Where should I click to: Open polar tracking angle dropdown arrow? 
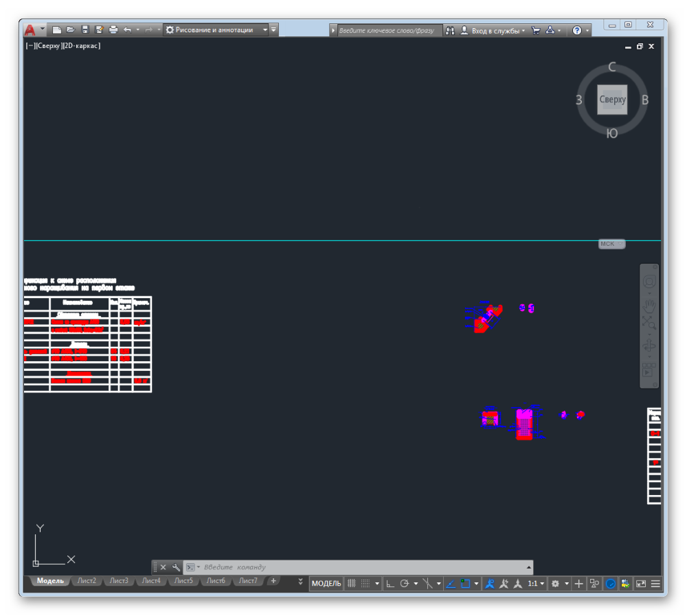tap(416, 584)
